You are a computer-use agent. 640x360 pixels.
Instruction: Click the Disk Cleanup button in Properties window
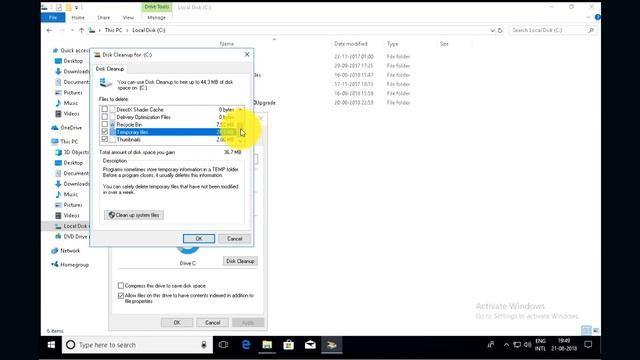click(x=240, y=261)
